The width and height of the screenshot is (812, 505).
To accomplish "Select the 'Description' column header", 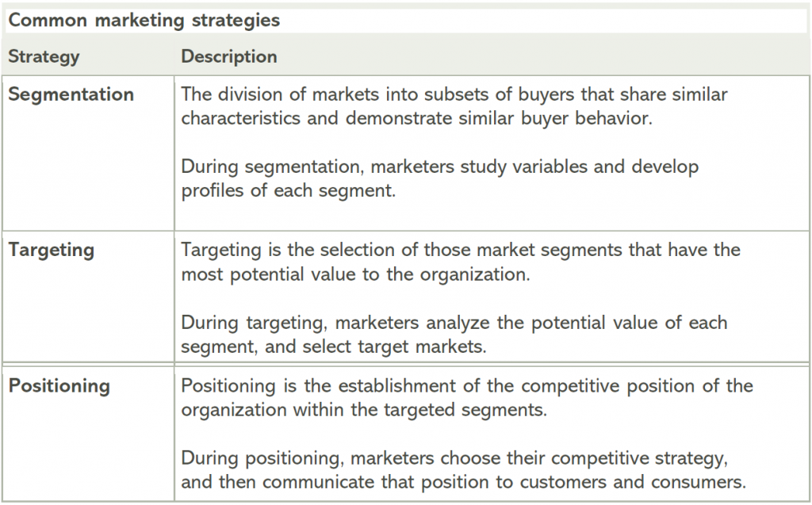I will [x=229, y=57].
